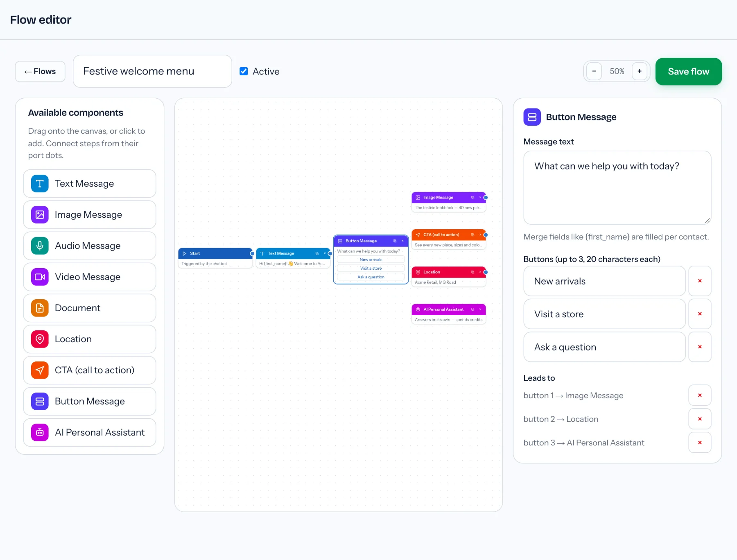The height and width of the screenshot is (560, 737).
Task: Click the Text Message node output port
Action: point(330,253)
